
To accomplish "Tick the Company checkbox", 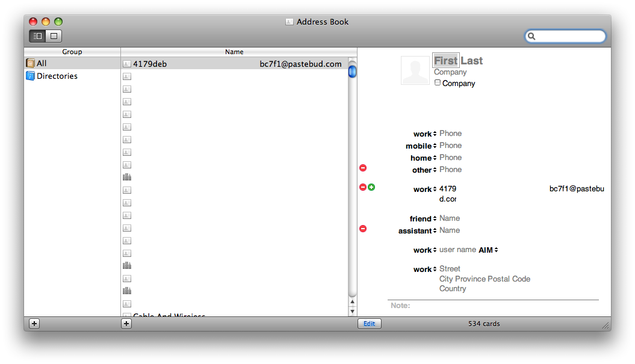I will coord(438,82).
